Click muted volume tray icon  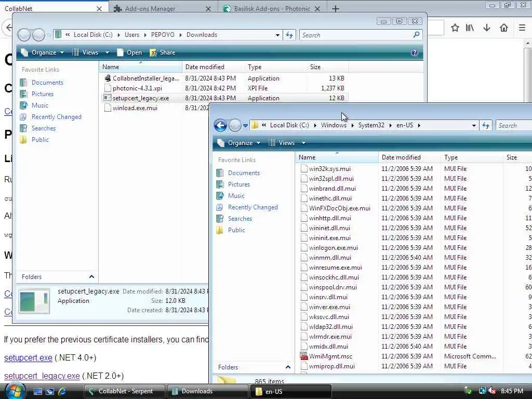493,391
